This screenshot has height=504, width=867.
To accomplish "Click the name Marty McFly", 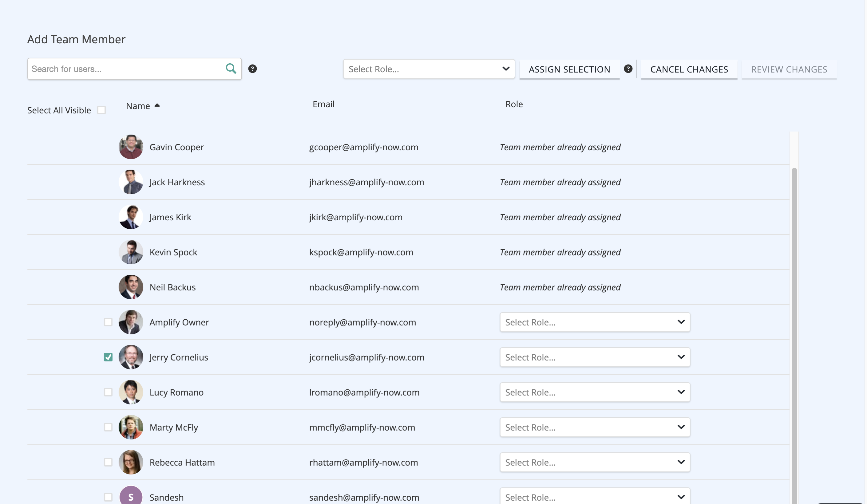I will coord(173,428).
